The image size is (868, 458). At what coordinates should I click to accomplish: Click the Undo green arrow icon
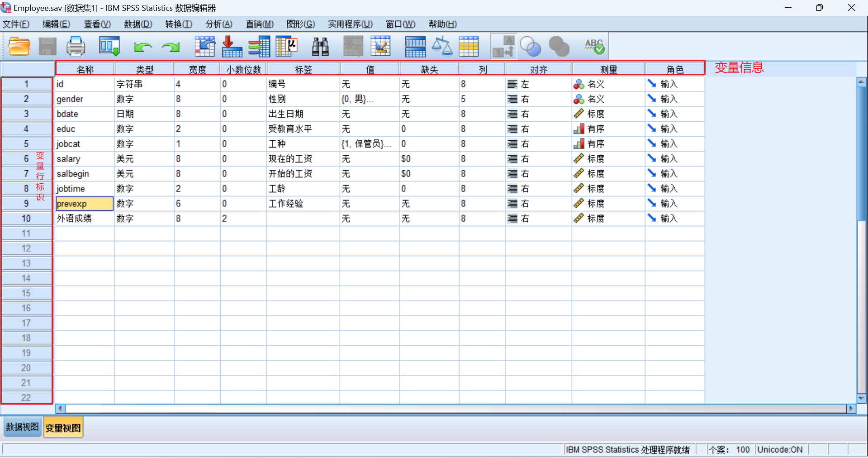tap(143, 47)
